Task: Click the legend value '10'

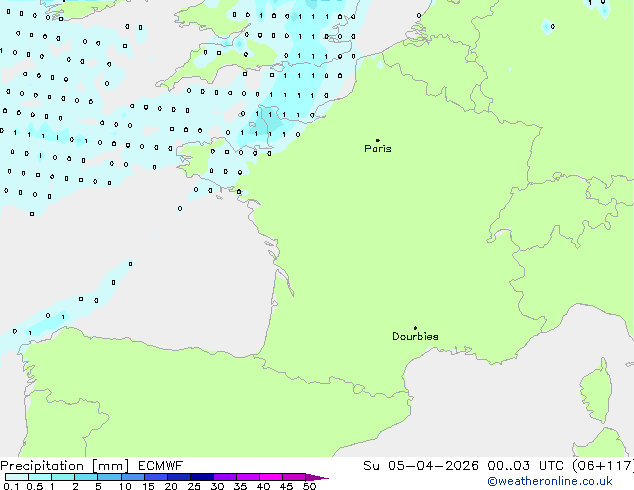Action: pos(125,486)
